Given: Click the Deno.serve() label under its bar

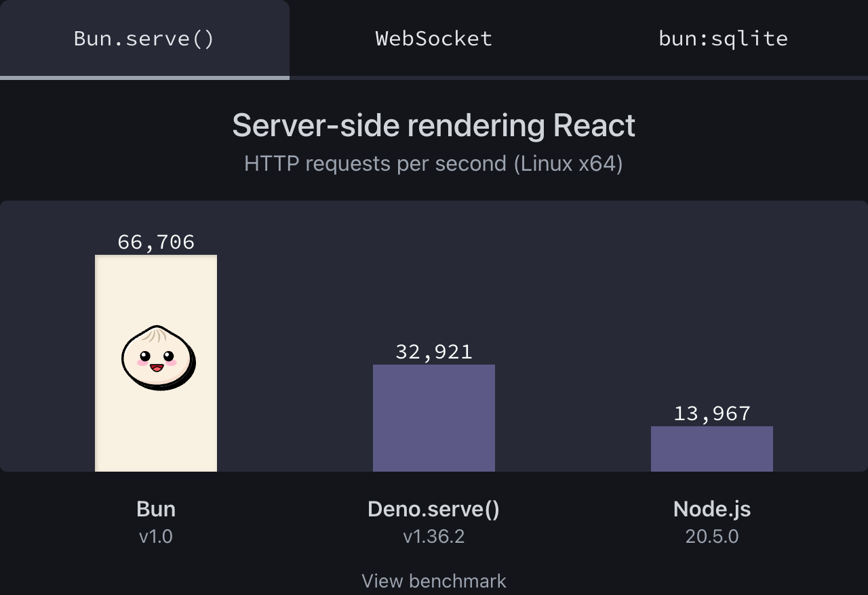Looking at the screenshot, I should click(x=434, y=509).
